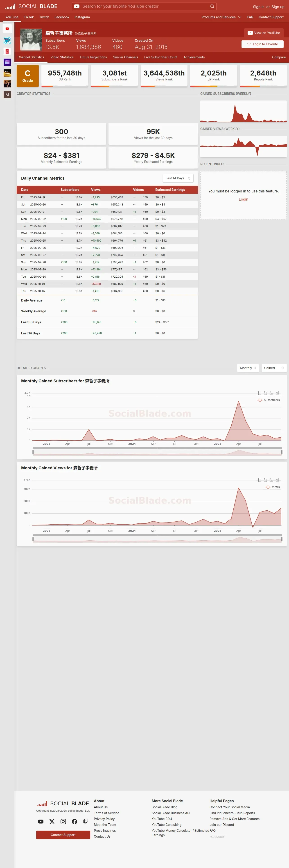Switch to Video Statistics tab
The image size is (289, 868).
point(62,57)
